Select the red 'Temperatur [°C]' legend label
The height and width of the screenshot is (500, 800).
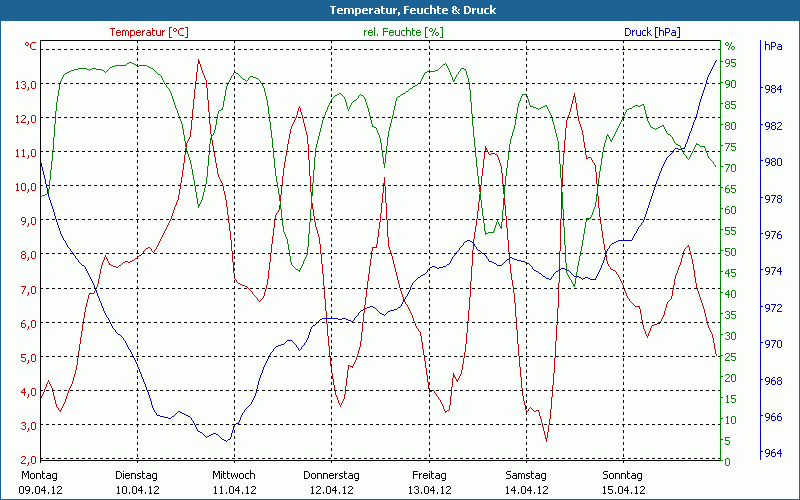149,32
